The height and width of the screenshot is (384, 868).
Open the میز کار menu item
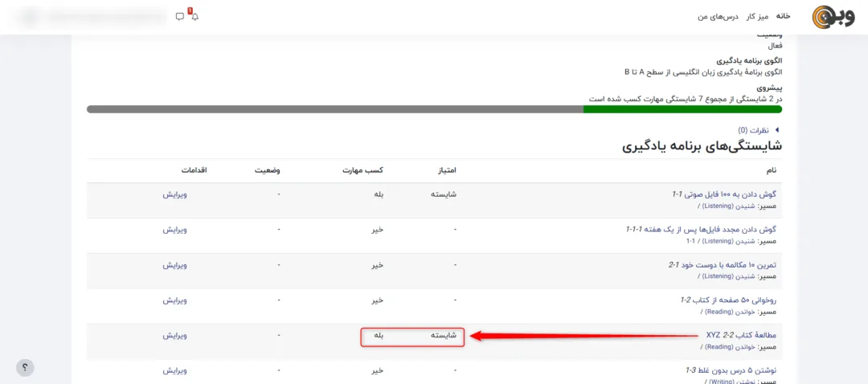757,16
